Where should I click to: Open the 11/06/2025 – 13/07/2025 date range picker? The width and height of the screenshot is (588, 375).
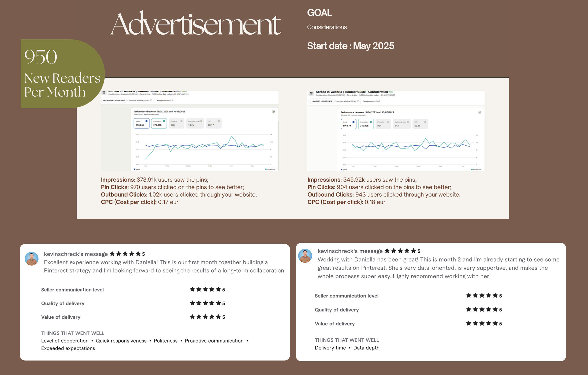coord(321,101)
